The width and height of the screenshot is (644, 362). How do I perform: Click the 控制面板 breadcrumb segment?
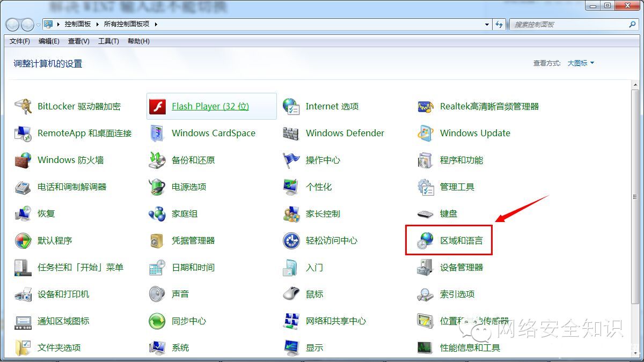[78, 24]
